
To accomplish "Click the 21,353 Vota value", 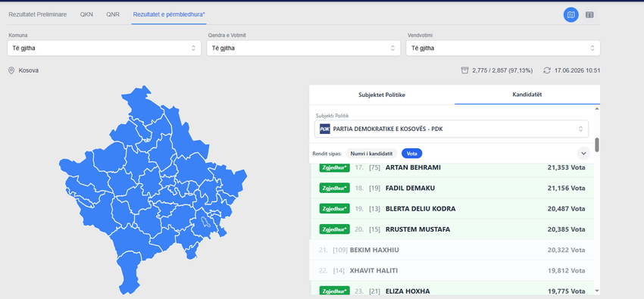I will (566, 167).
